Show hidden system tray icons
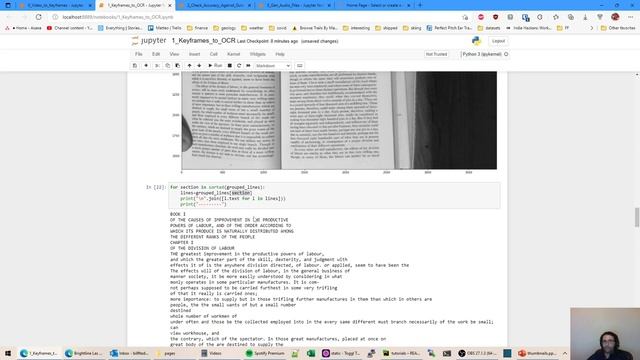Viewport: 640px width, 360px height. [565, 353]
